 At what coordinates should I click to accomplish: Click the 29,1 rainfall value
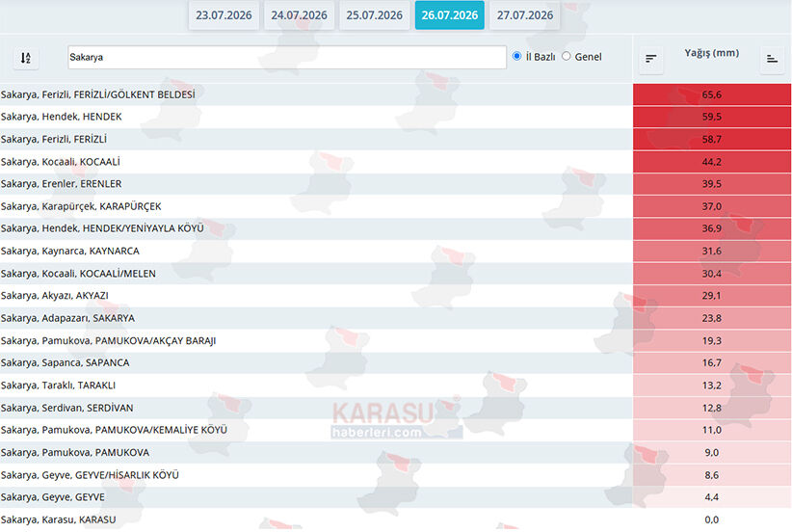[x=712, y=296]
